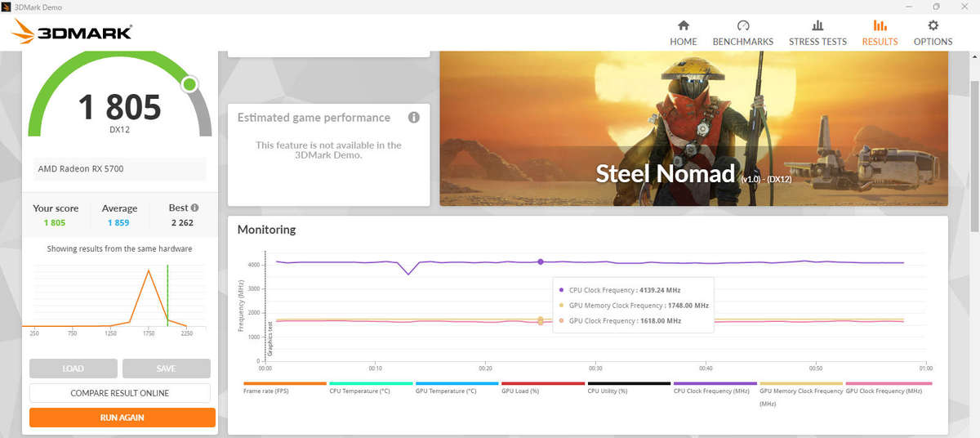Open the Home section via house icon
980x438 pixels.
pyautogui.click(x=684, y=26)
